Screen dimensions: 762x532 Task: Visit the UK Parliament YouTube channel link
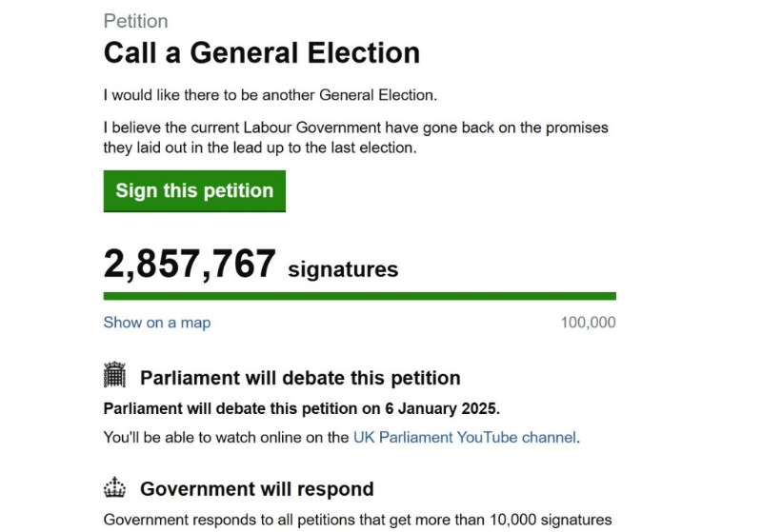pyautogui.click(x=465, y=438)
